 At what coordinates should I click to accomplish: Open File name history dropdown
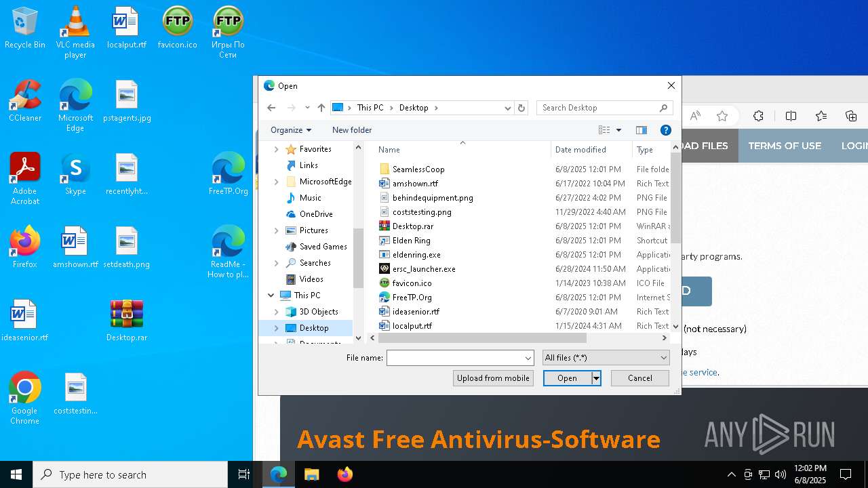tap(528, 358)
